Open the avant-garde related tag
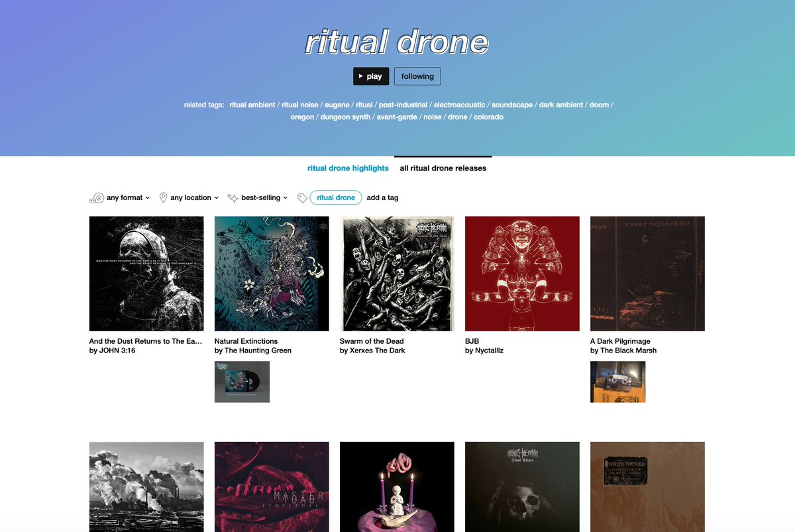Viewport: 795px width, 532px height. (397, 117)
